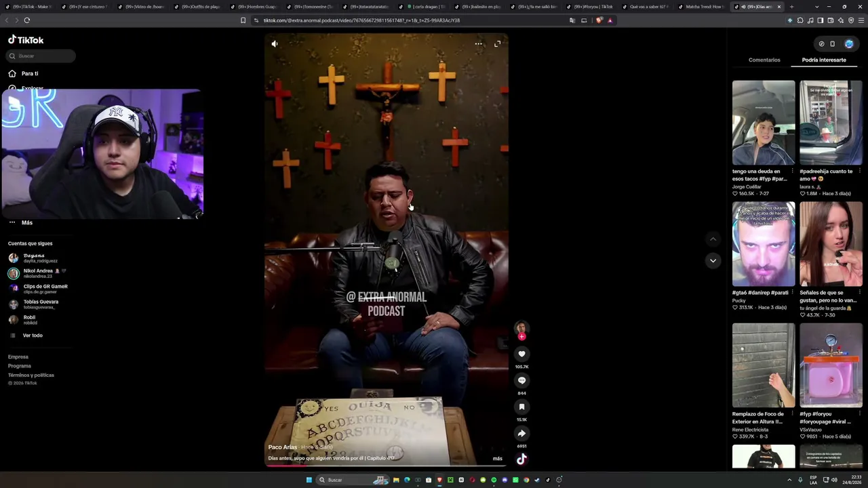Go to the previous video arrow
Image resolution: width=868 pixels, height=488 pixels.
tap(713, 239)
